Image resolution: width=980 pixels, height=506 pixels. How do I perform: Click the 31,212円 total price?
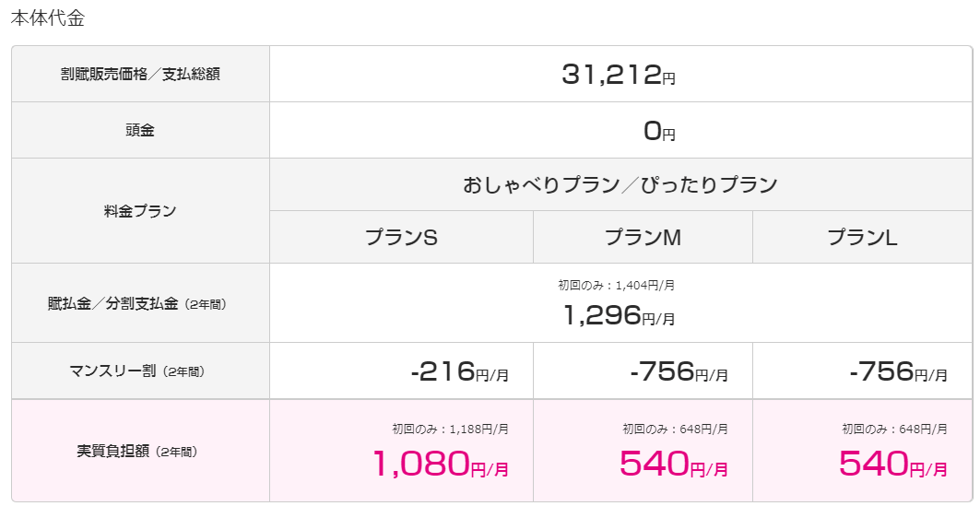click(618, 75)
